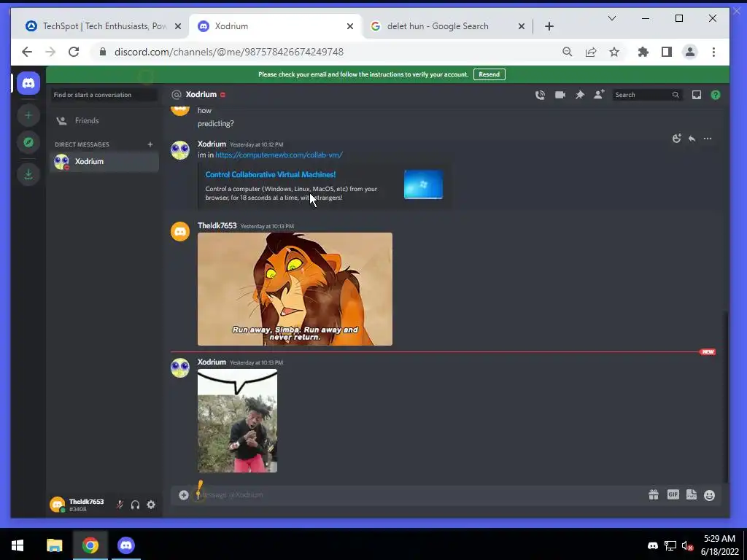This screenshot has width=747, height=560.
Task: Open Explore Public Servers compass icon
Action: click(28, 142)
